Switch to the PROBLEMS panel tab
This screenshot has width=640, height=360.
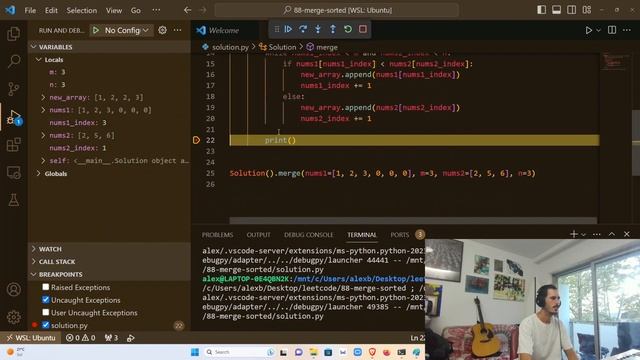(x=217, y=235)
